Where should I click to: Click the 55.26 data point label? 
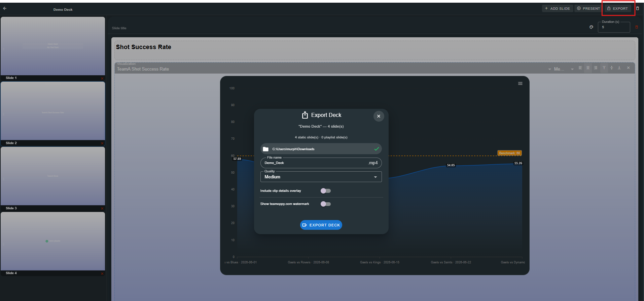click(x=518, y=163)
